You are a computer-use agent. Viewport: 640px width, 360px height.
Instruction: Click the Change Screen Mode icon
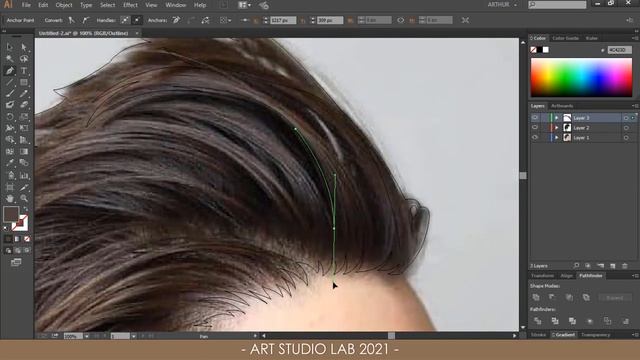pos(16,262)
